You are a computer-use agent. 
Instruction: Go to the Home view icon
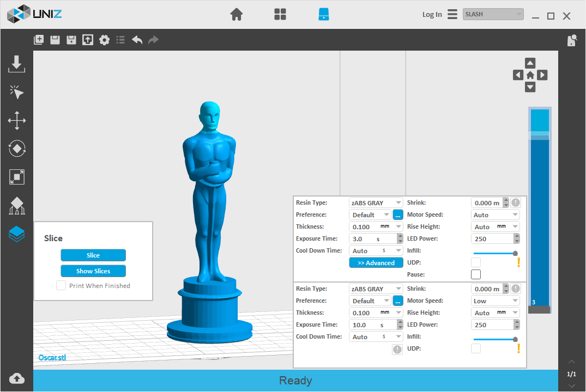click(236, 15)
